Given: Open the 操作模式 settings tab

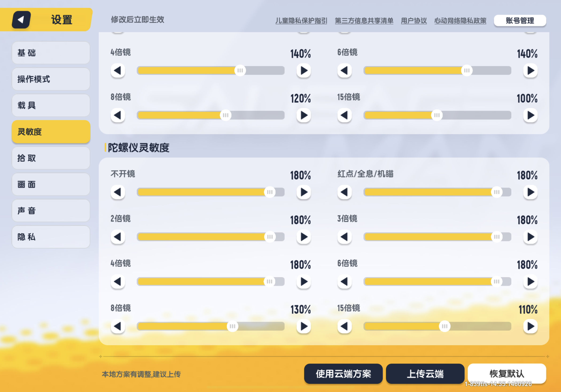Looking at the screenshot, I should 51,79.
